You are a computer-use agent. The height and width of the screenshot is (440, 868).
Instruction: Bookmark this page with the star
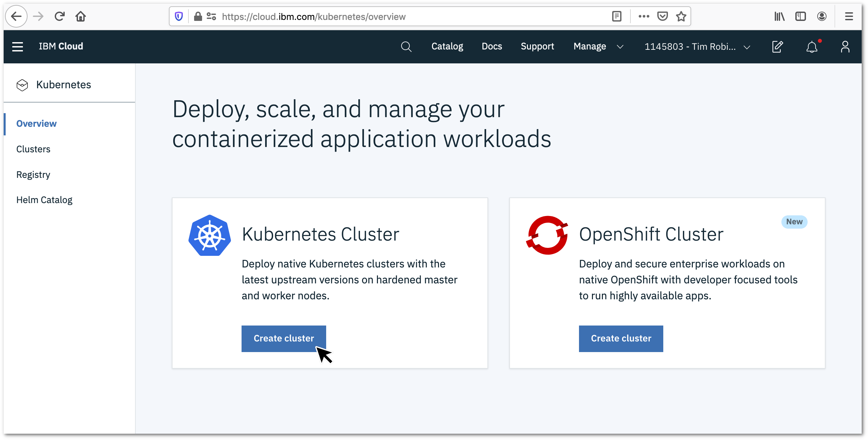681,16
